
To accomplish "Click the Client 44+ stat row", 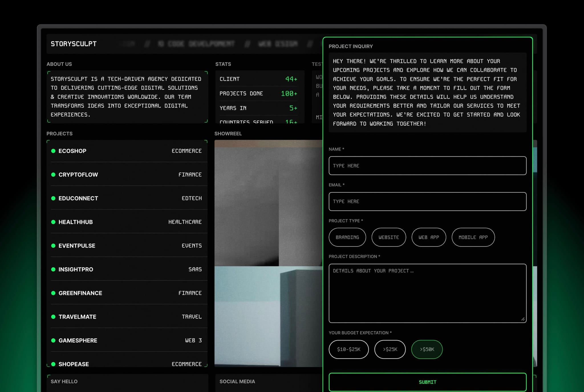I will (259, 79).
